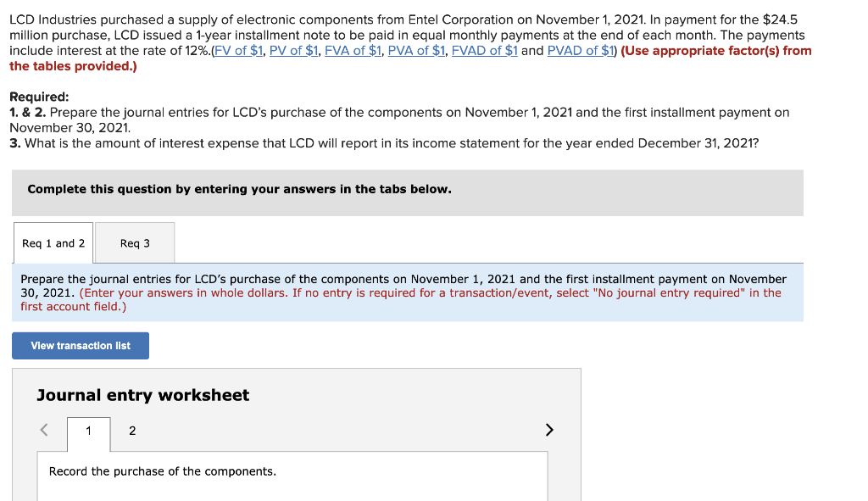Open the FVA of $1 factor table
This screenshot has width=868, height=501.
tap(353, 50)
